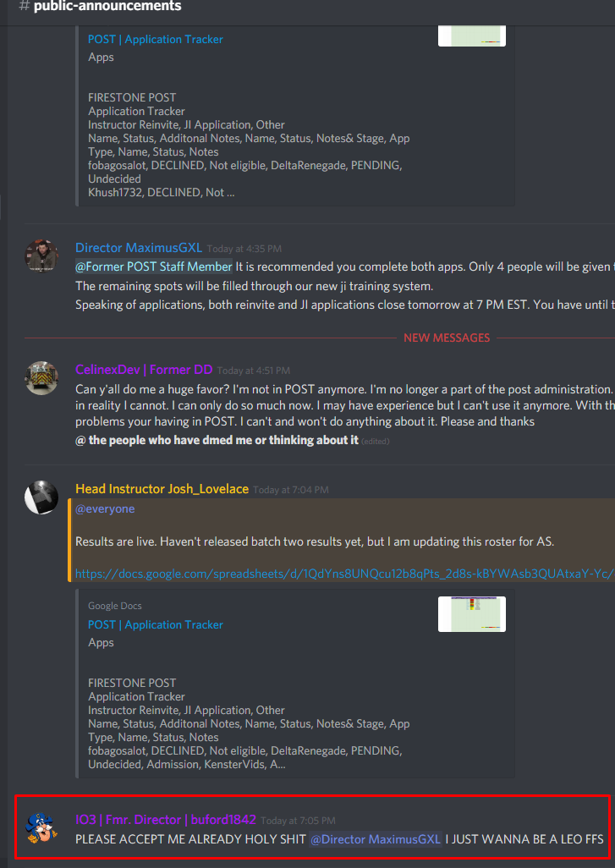Open the top POST | Application Tracker title link

156,39
